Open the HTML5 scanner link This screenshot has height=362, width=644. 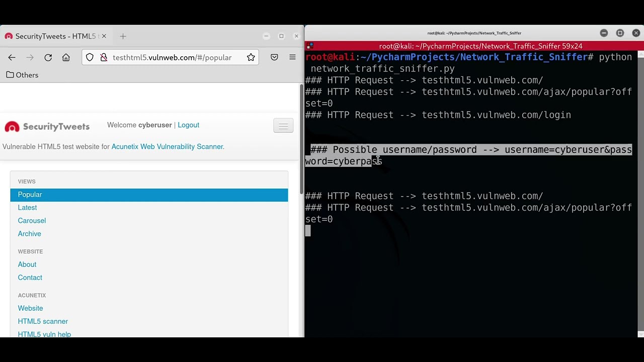tap(43, 321)
